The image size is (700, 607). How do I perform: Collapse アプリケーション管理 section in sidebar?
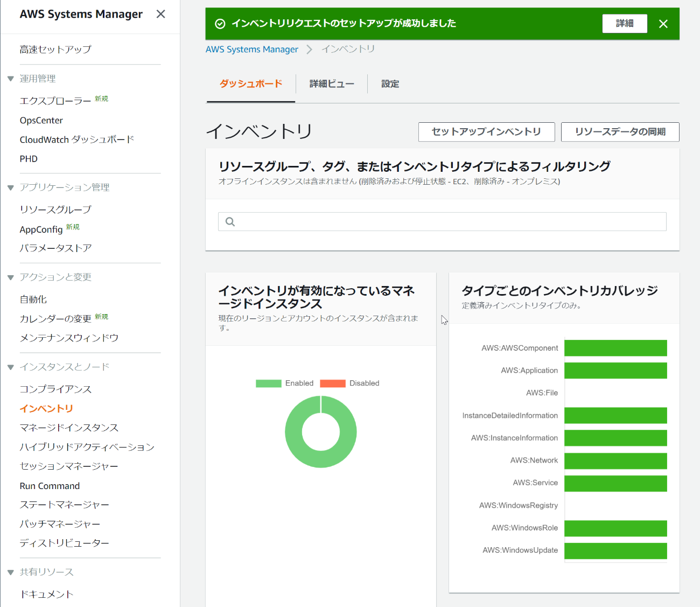pyautogui.click(x=10, y=187)
